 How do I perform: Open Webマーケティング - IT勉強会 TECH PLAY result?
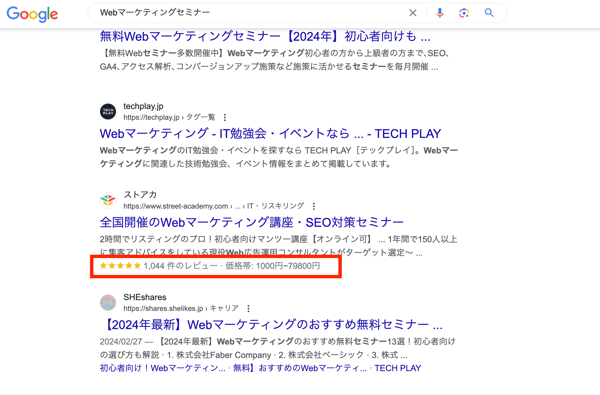point(270,134)
